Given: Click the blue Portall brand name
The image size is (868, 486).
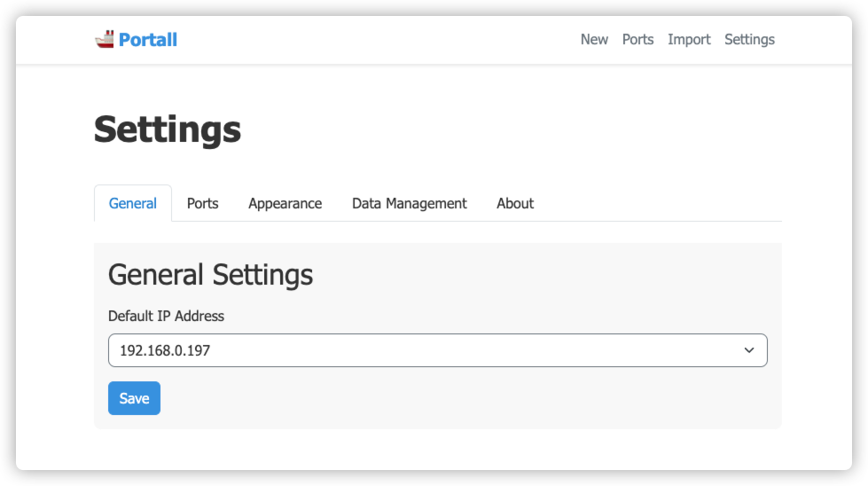Looking at the screenshot, I should tap(148, 40).
